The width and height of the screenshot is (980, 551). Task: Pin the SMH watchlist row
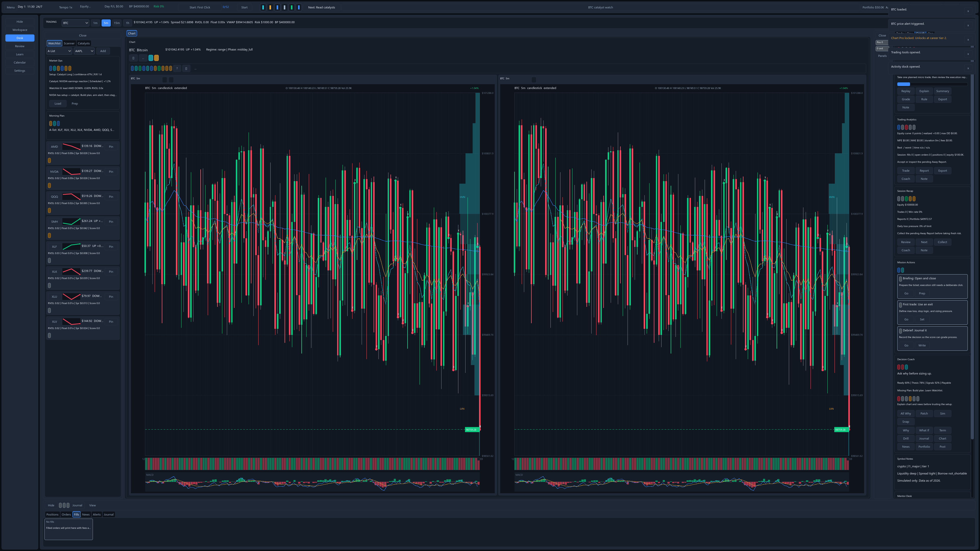click(111, 222)
